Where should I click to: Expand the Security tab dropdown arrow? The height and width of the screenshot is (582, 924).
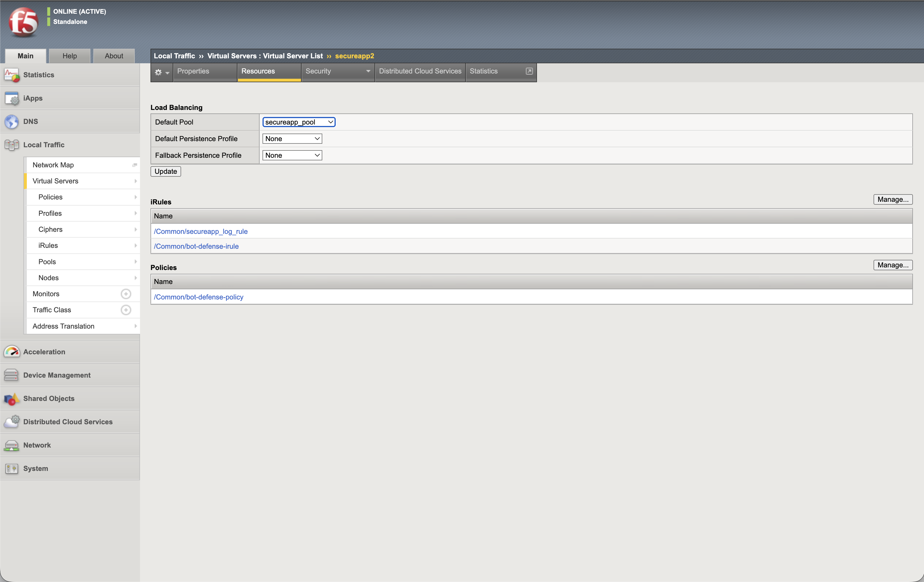pos(368,71)
